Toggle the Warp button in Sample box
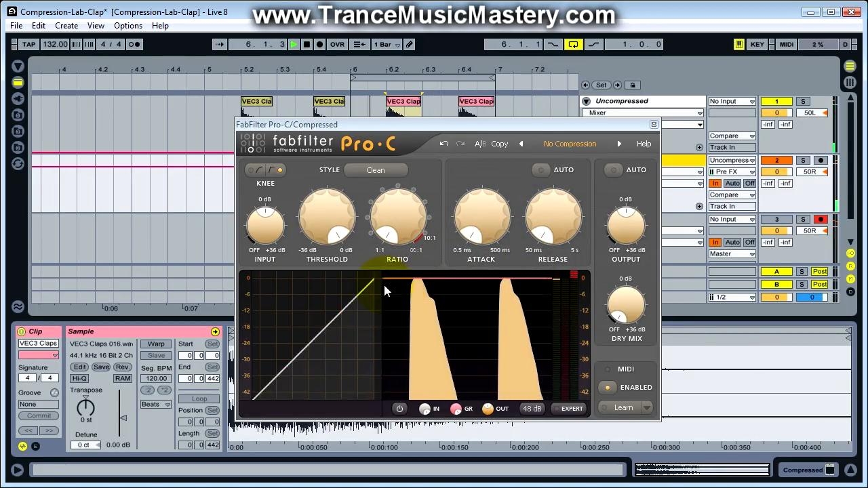Viewport: 868px width, 488px height. (156, 344)
